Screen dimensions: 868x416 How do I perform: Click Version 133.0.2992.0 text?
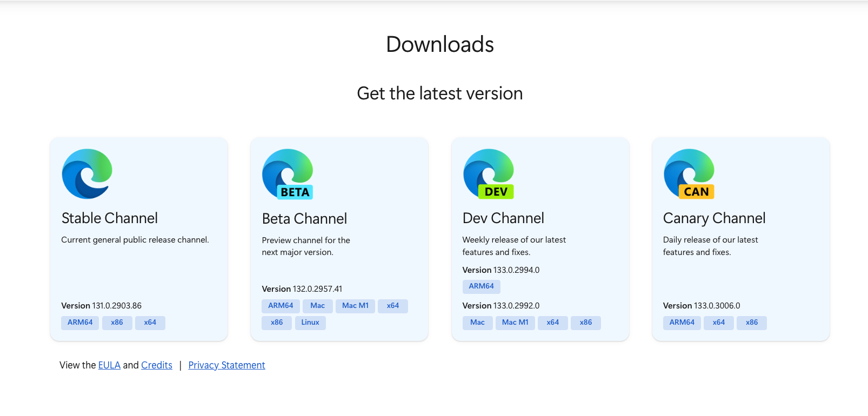501,306
